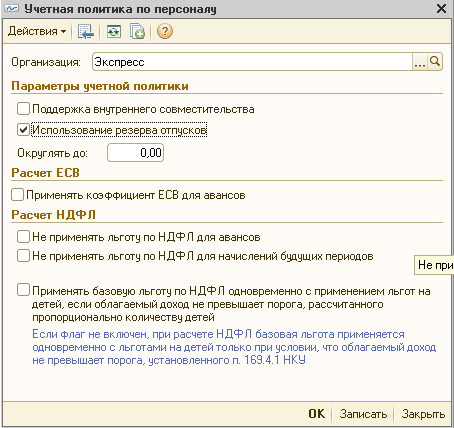
Task: Enable Поддержка внутреннего совместительства checkbox
Action: (23, 109)
